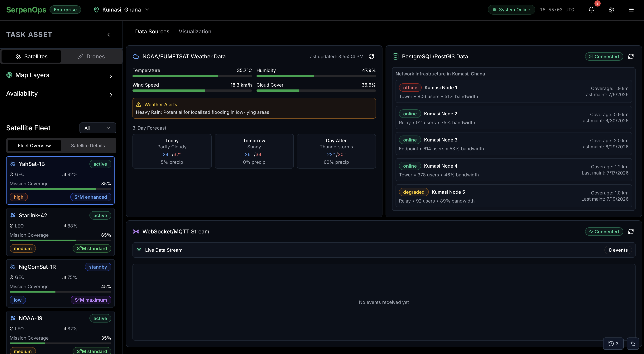Screen dimensions: 644x354
Task: Click the location pin icon
Action: click(96, 9)
